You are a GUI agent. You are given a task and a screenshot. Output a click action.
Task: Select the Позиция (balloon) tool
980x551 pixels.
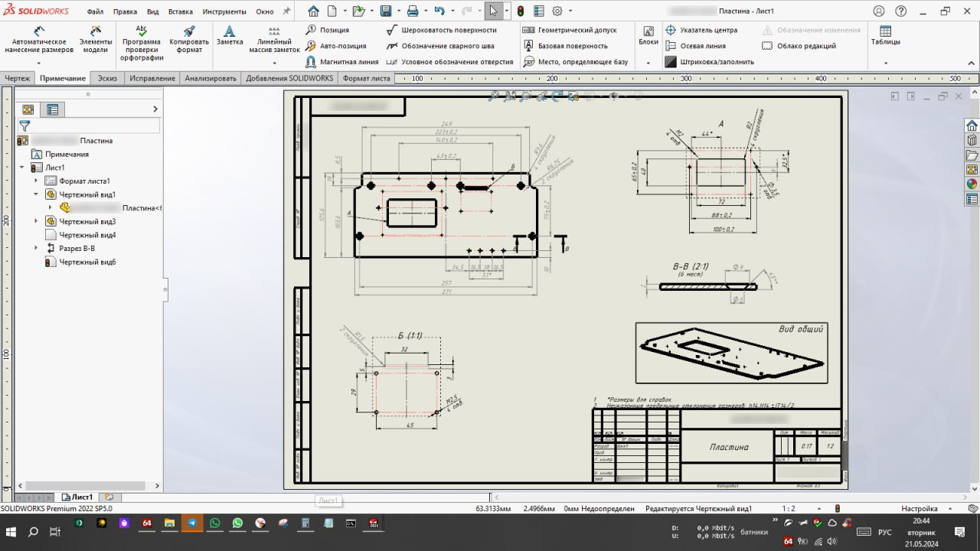[x=334, y=30]
